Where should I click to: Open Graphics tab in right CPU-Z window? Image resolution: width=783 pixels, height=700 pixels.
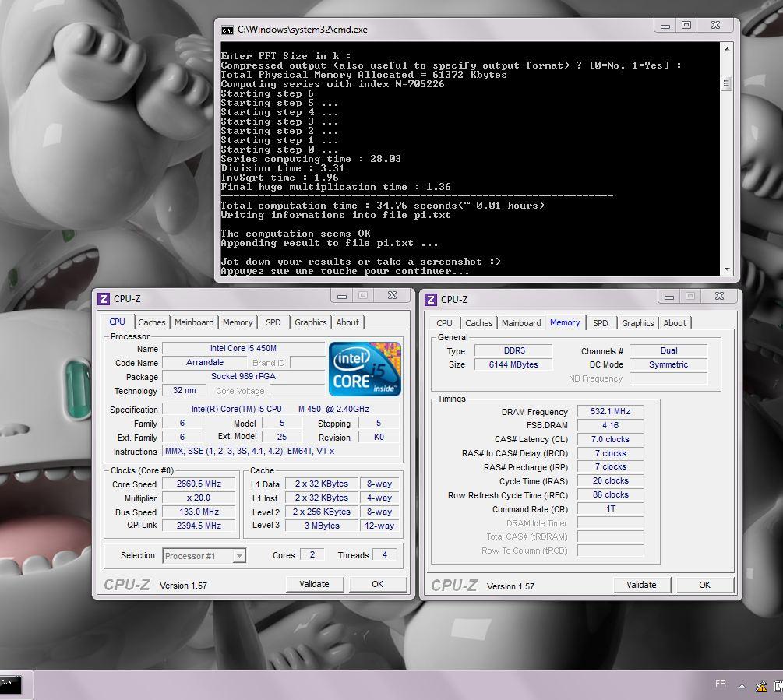pyautogui.click(x=637, y=323)
